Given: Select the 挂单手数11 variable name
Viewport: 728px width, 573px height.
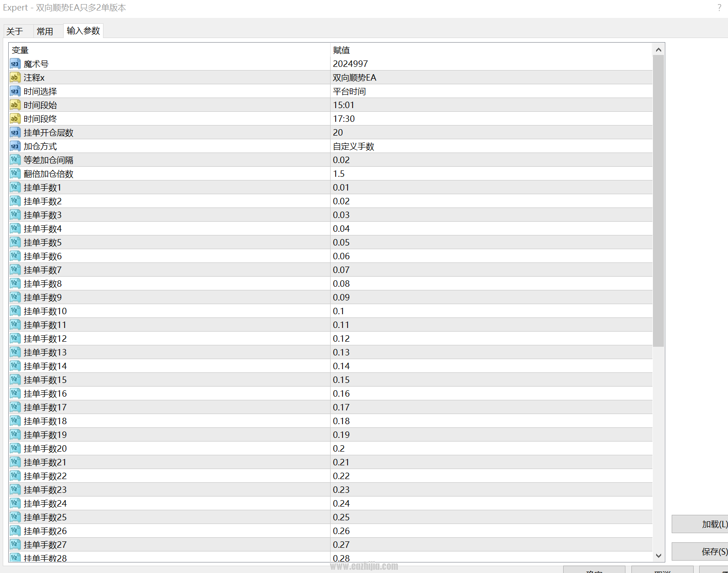Looking at the screenshot, I should pos(45,325).
